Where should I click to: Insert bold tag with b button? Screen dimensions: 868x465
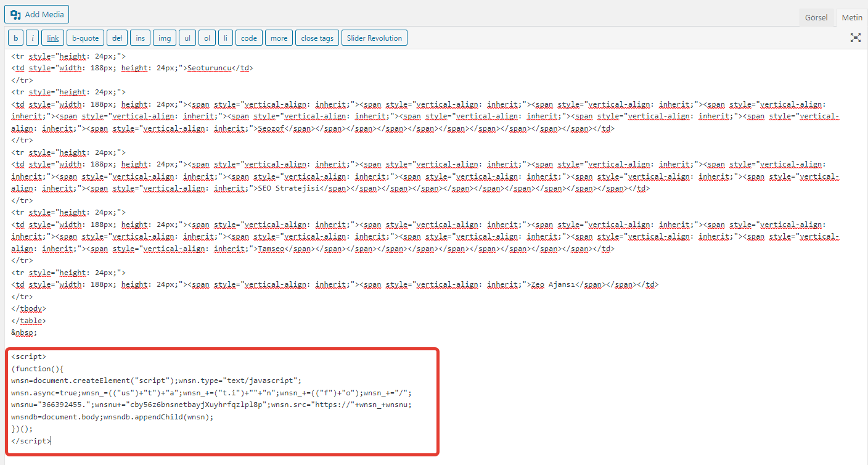pyautogui.click(x=16, y=38)
